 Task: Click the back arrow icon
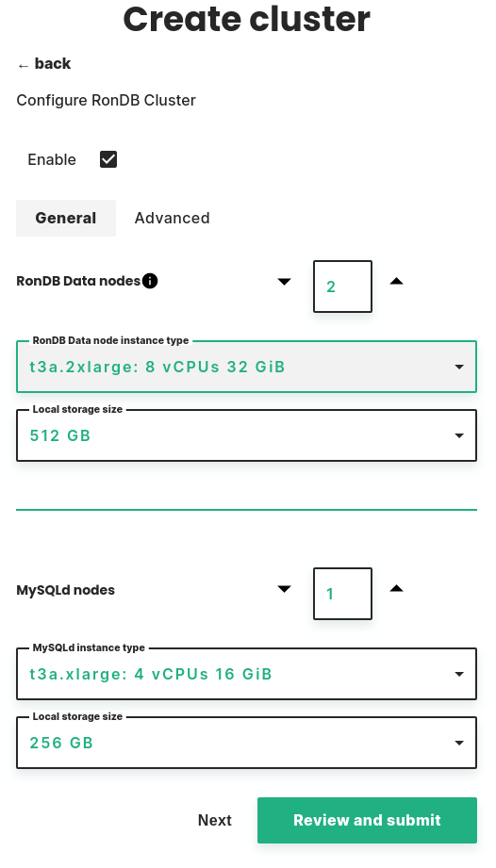[x=23, y=65]
